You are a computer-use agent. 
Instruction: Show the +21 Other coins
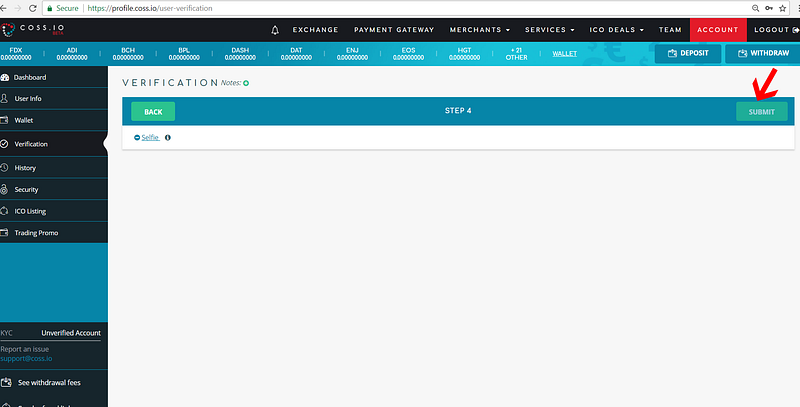pyautogui.click(x=516, y=54)
